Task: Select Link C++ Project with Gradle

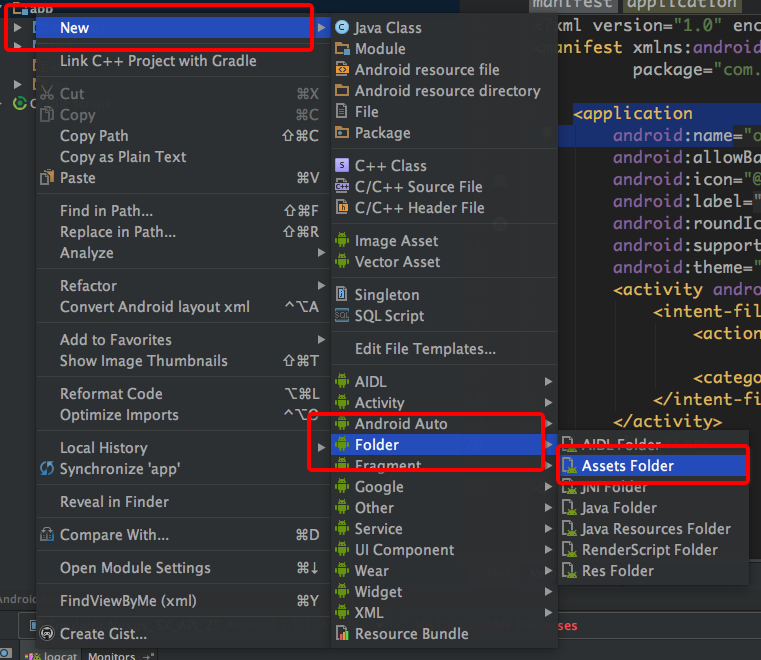Action: coord(158,61)
